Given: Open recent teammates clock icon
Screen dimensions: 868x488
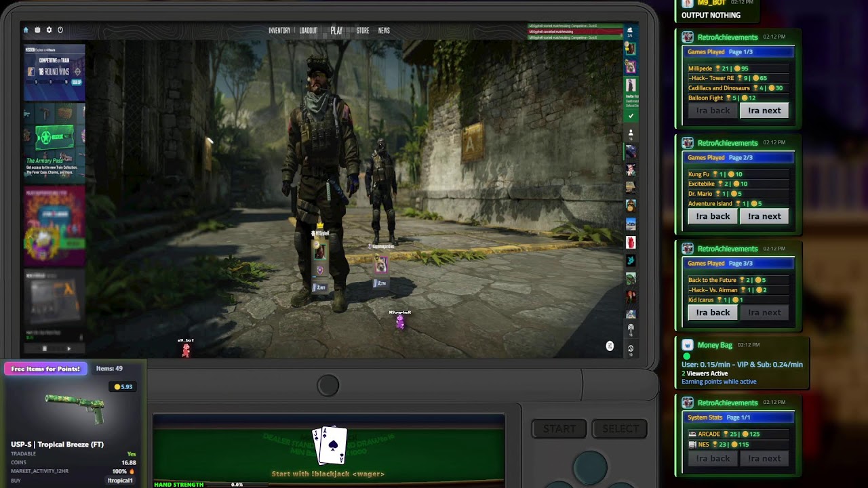Looking at the screenshot, I should [x=631, y=348].
